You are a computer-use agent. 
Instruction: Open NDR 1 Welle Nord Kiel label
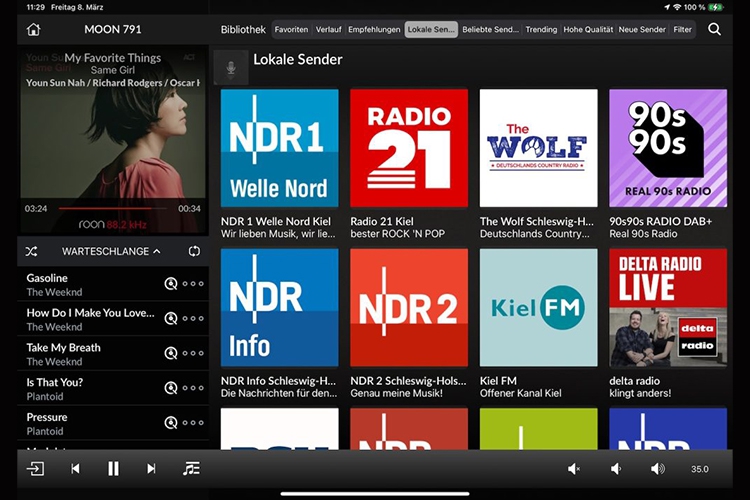pos(278,227)
